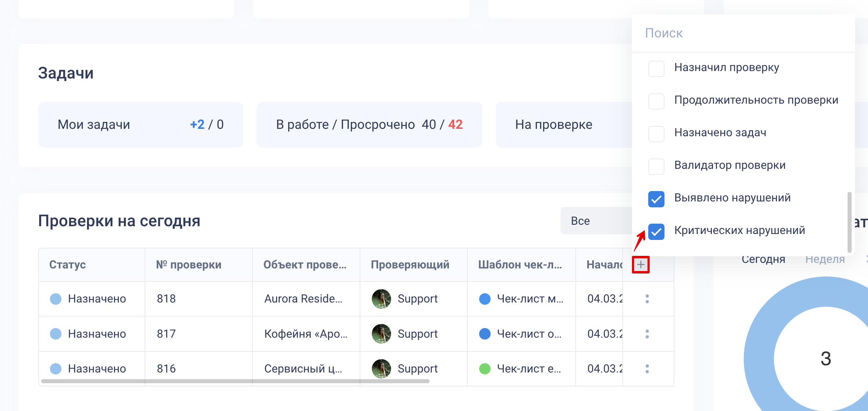This screenshot has height=411, width=868.
Task: Click the column list vertical scrollbar
Action: click(x=850, y=221)
